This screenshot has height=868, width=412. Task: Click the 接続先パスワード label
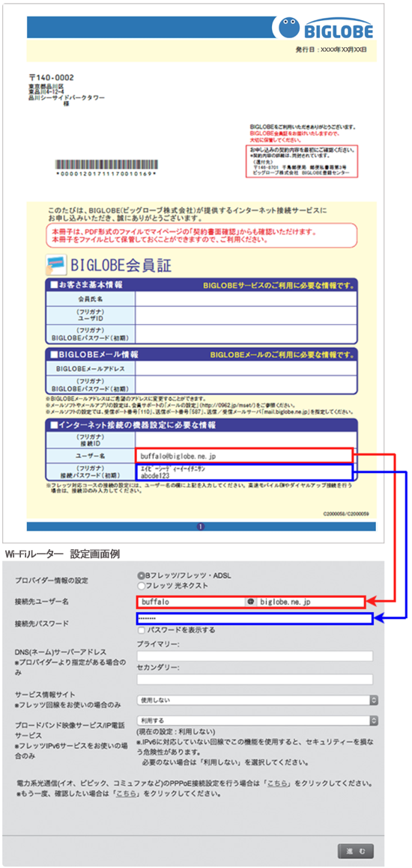42,623
